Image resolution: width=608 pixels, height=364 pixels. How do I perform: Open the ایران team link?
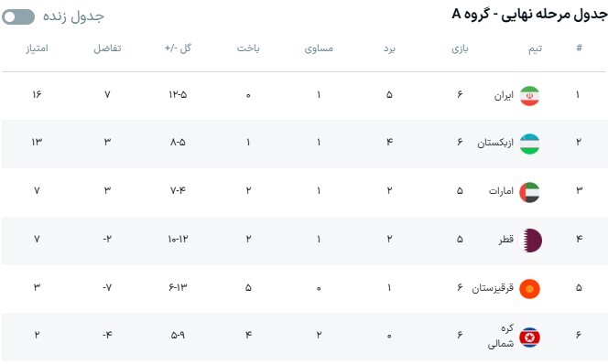(504, 95)
